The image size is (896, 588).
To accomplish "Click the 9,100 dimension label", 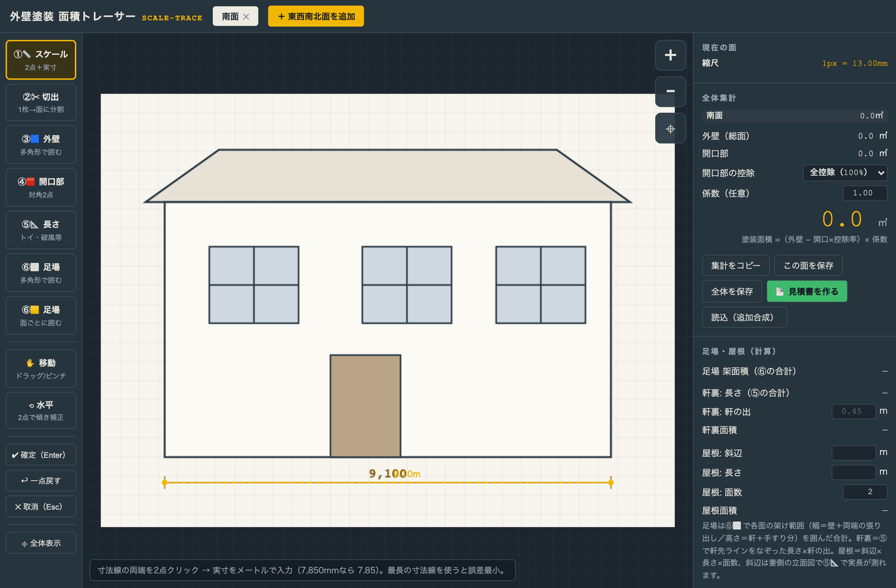I will 388,474.
